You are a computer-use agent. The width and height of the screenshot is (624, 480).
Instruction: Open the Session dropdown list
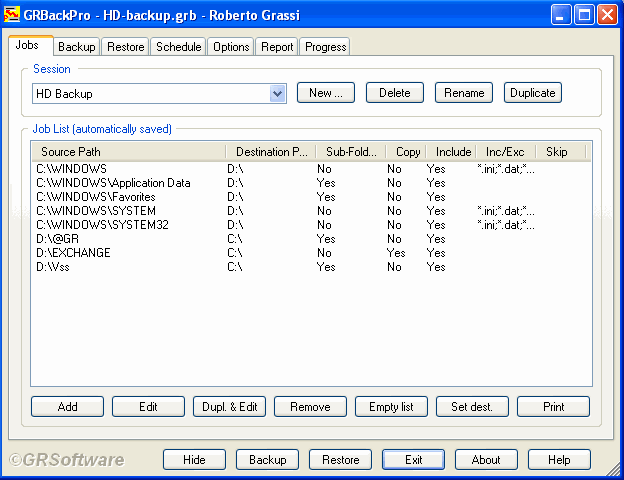pyautogui.click(x=278, y=93)
